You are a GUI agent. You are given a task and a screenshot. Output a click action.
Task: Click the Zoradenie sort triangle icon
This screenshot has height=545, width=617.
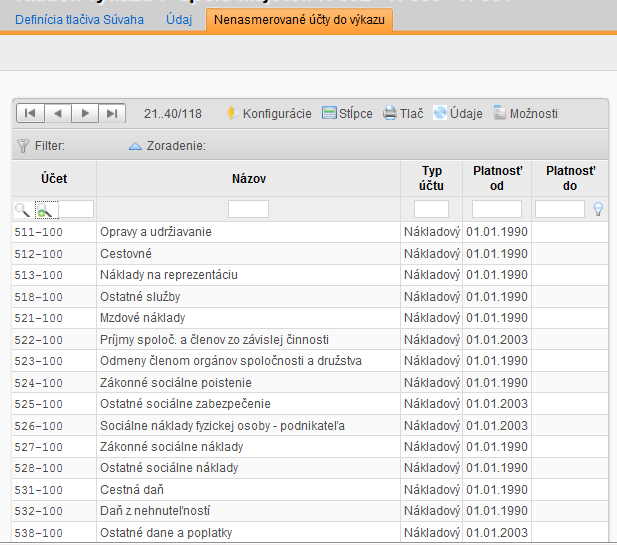[x=135, y=146]
